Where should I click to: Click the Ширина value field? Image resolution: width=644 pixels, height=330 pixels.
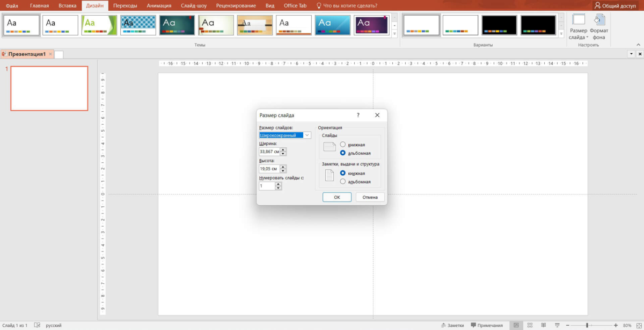click(x=269, y=152)
